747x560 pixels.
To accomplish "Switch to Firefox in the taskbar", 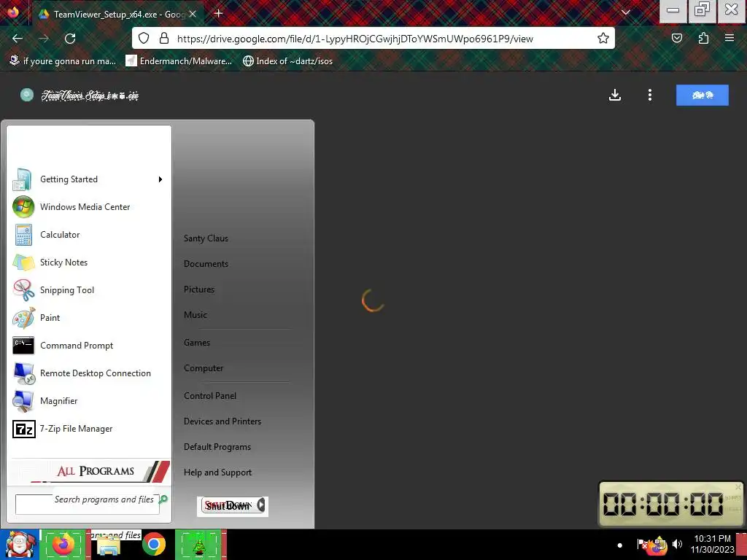I will tap(64, 545).
